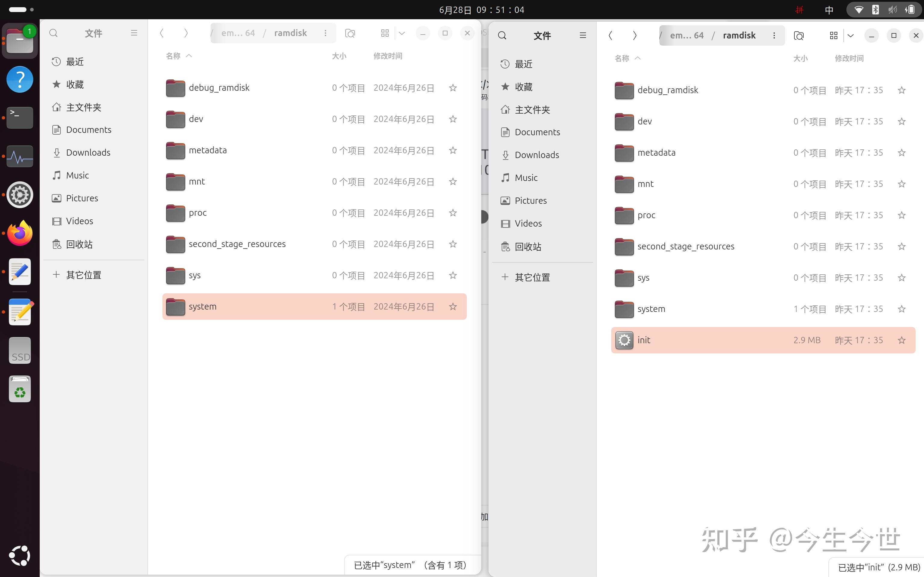Open the Text Editor from the dock
Screen dimensions: 924x577
tap(20, 271)
